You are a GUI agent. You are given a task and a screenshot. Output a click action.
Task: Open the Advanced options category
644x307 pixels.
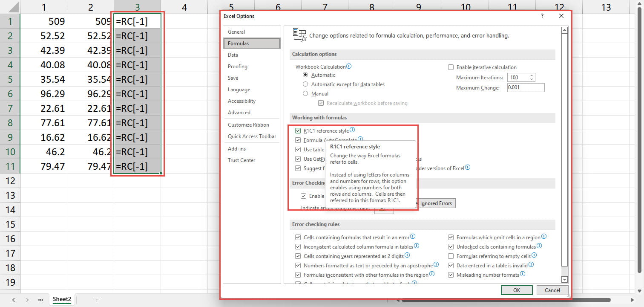239,113
